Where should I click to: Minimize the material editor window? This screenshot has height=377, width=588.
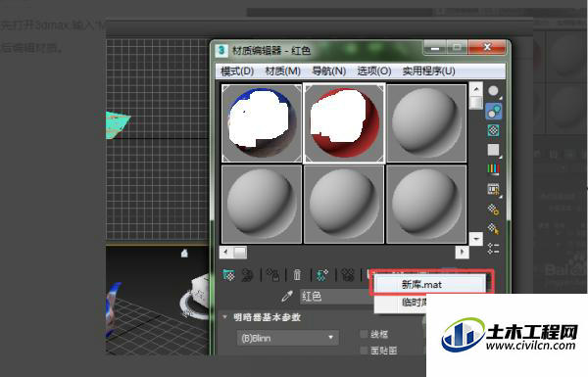(x=435, y=47)
